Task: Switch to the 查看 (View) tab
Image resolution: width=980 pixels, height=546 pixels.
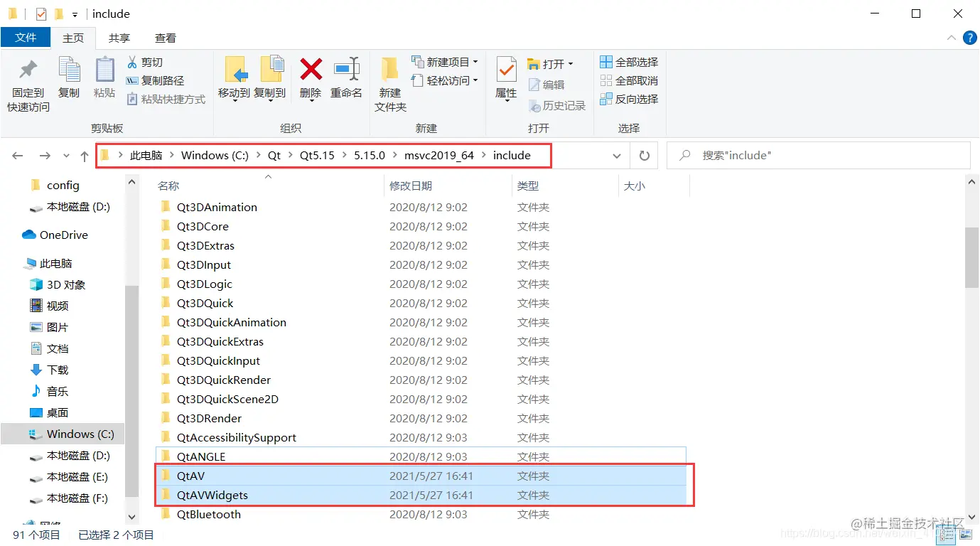Action: click(166, 38)
